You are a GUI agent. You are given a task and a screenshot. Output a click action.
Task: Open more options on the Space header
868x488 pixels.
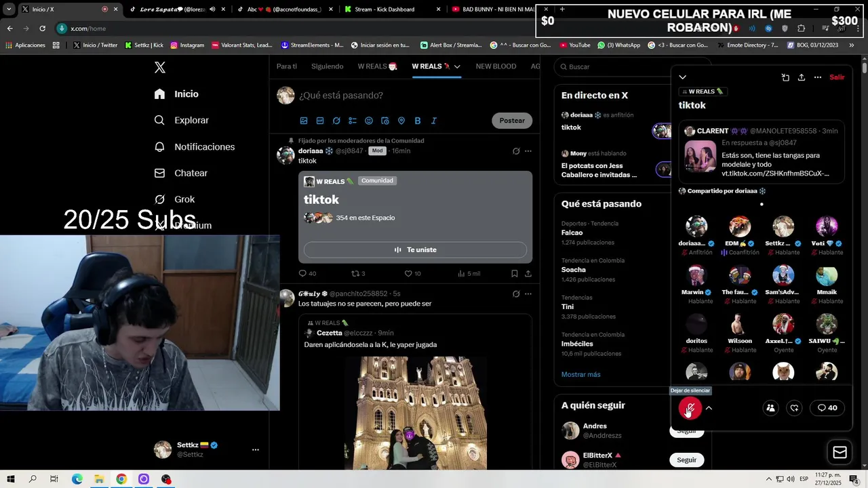[818, 77]
